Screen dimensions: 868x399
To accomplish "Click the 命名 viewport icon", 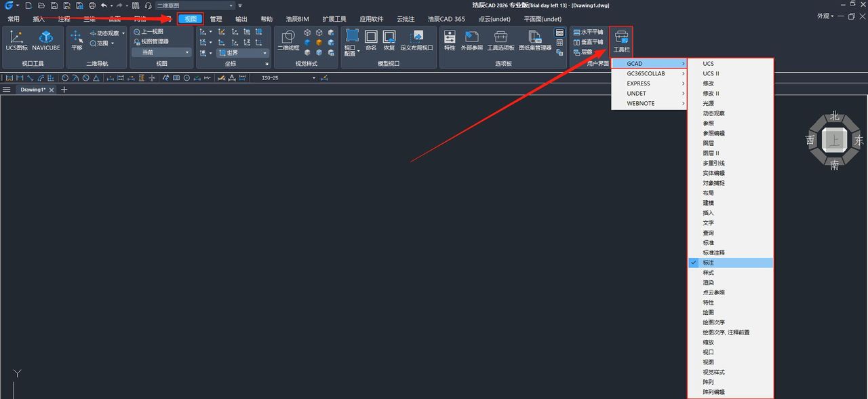I will [371, 41].
